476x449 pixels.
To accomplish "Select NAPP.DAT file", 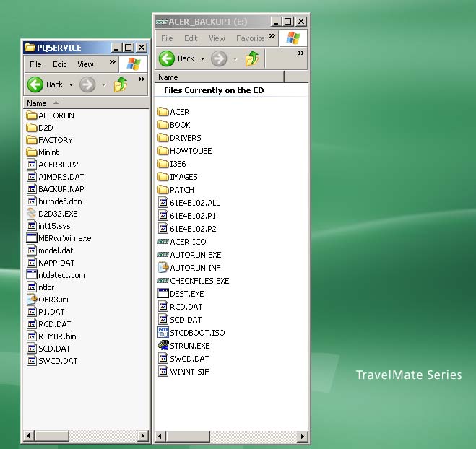I will coord(51,263).
